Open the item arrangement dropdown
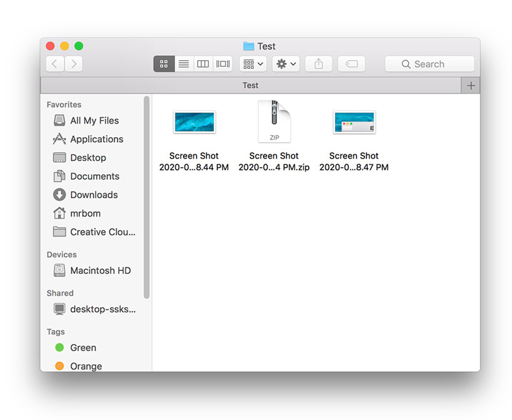Viewport: 512px width, 420px height. coord(253,64)
